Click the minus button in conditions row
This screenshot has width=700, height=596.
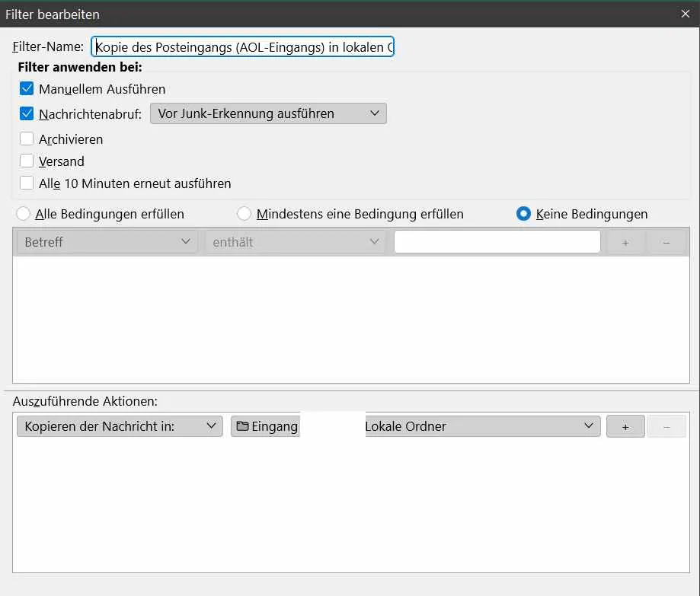click(x=666, y=242)
